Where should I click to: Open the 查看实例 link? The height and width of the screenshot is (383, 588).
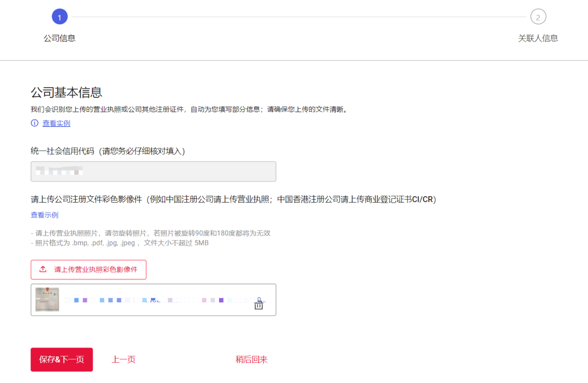coord(56,123)
